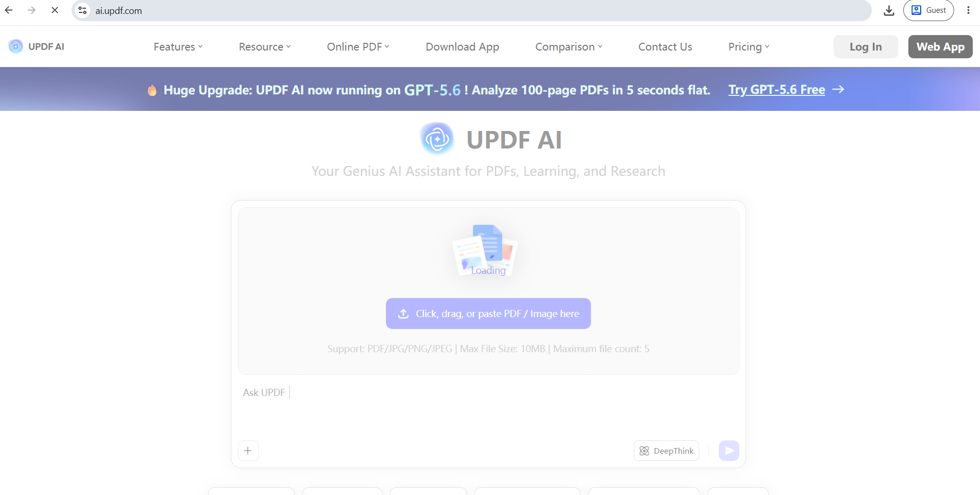Click the Try GPT-5.6 Free link
This screenshot has width=980, height=495.
pos(776,90)
